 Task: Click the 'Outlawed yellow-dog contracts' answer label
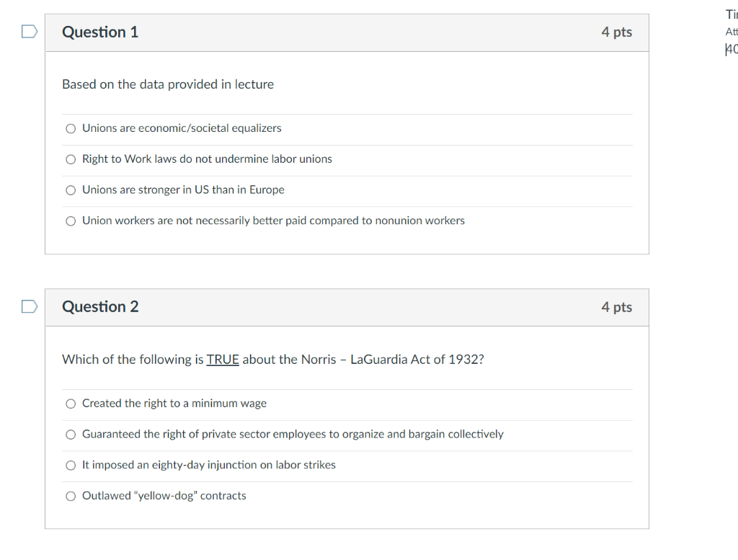[164, 496]
